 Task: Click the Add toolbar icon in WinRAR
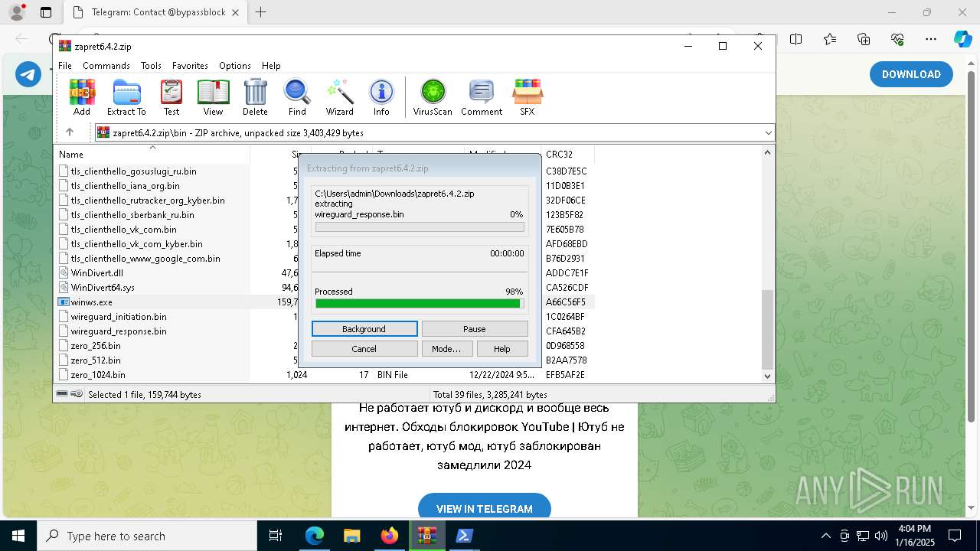pyautogui.click(x=82, y=97)
